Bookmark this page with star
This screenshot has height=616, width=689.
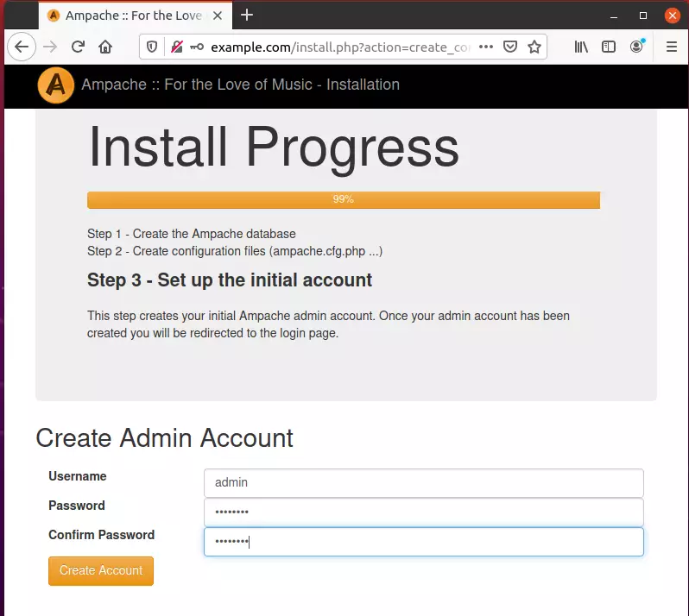pyautogui.click(x=534, y=47)
